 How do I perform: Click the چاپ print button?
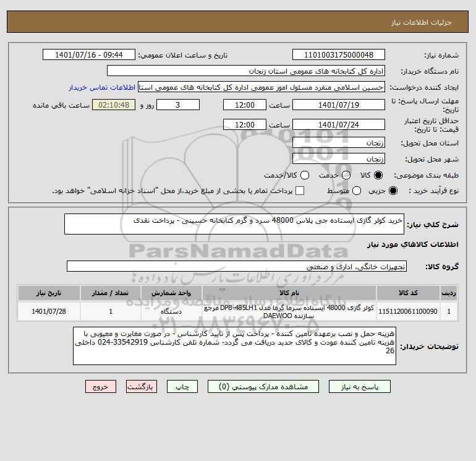[x=182, y=387]
